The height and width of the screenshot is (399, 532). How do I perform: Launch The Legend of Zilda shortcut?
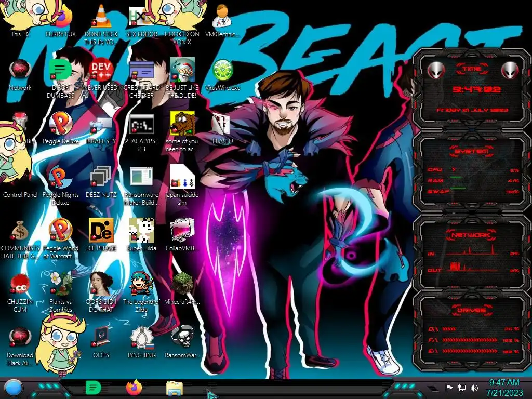coord(141,292)
